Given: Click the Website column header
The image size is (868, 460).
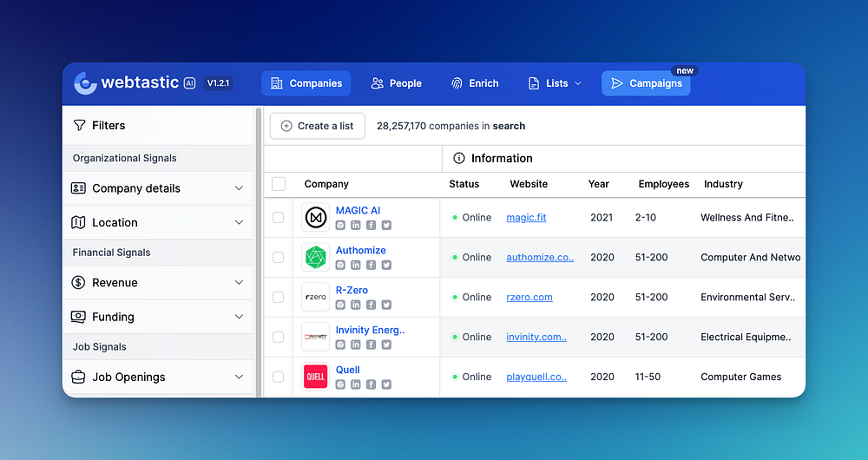Looking at the screenshot, I should [529, 184].
